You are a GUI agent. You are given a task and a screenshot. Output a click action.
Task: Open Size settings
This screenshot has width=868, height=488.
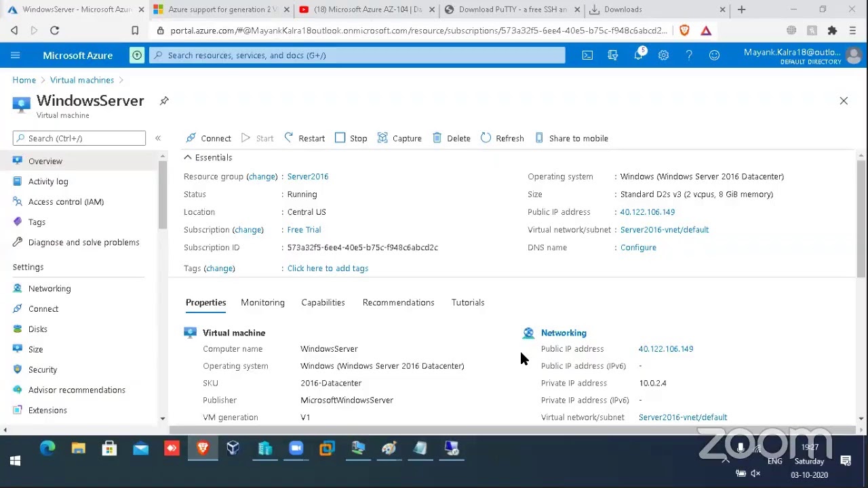[x=35, y=350]
